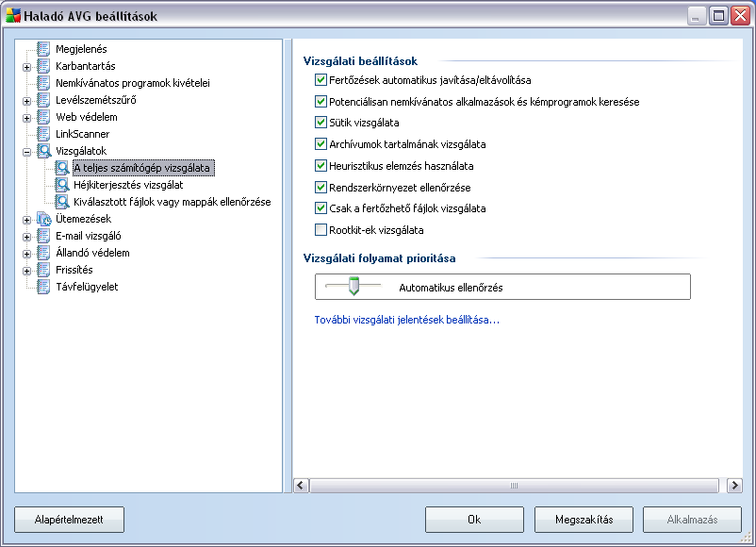Click the Alkalmazás button
Viewport: 756px width, 547px height.
(692, 520)
